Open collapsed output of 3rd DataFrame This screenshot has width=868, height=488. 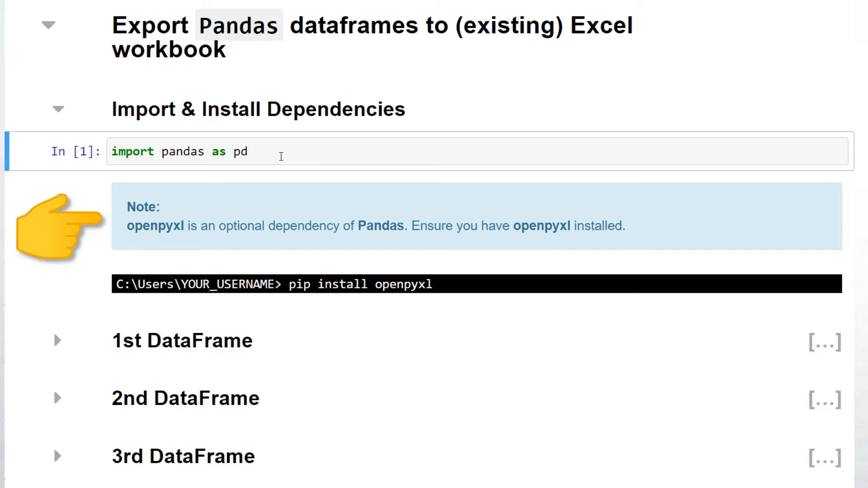(824, 458)
